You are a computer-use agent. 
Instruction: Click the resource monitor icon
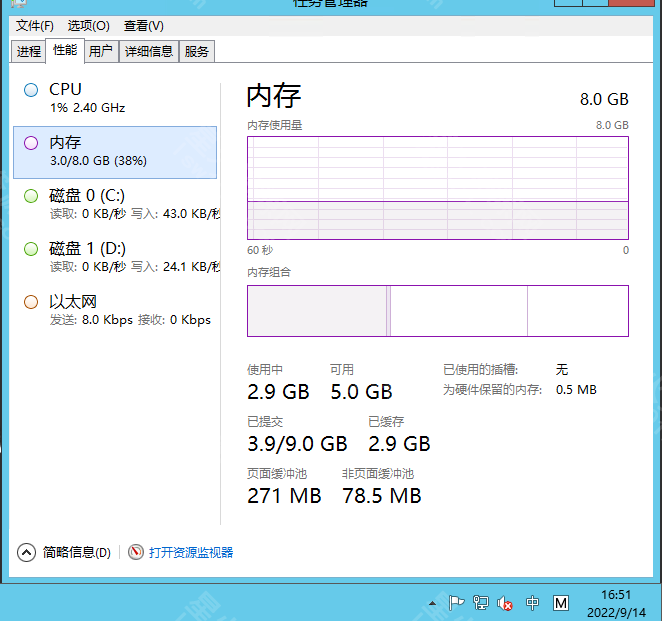(136, 552)
